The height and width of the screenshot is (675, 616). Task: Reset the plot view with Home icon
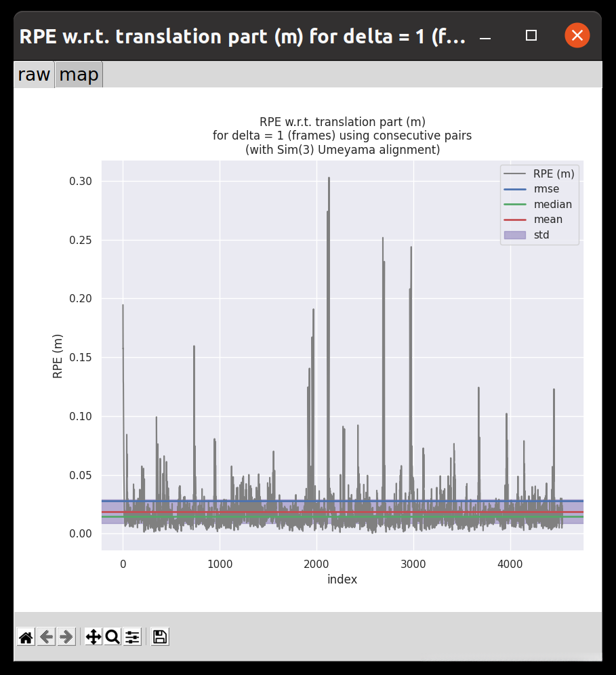click(26, 636)
